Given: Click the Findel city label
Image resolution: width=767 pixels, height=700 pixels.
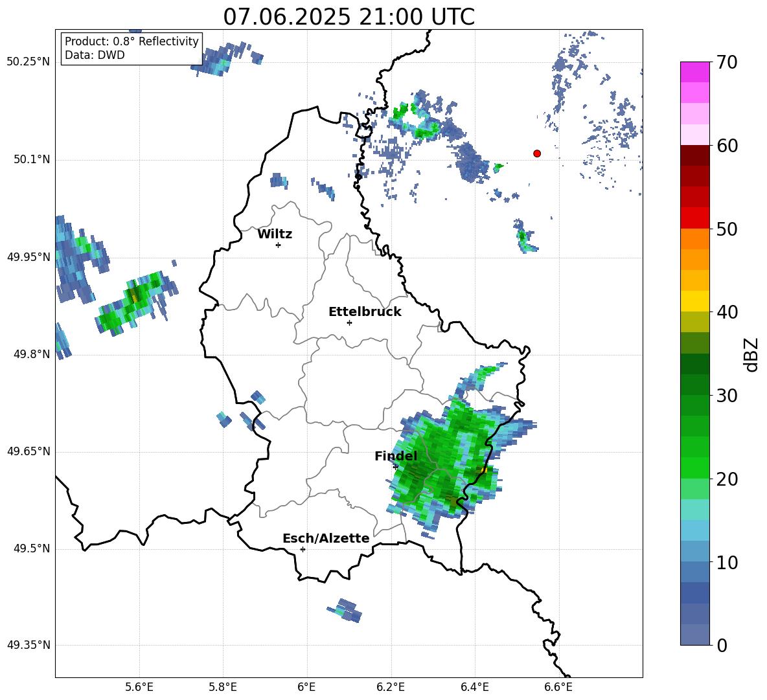Looking at the screenshot, I should click(x=396, y=456).
